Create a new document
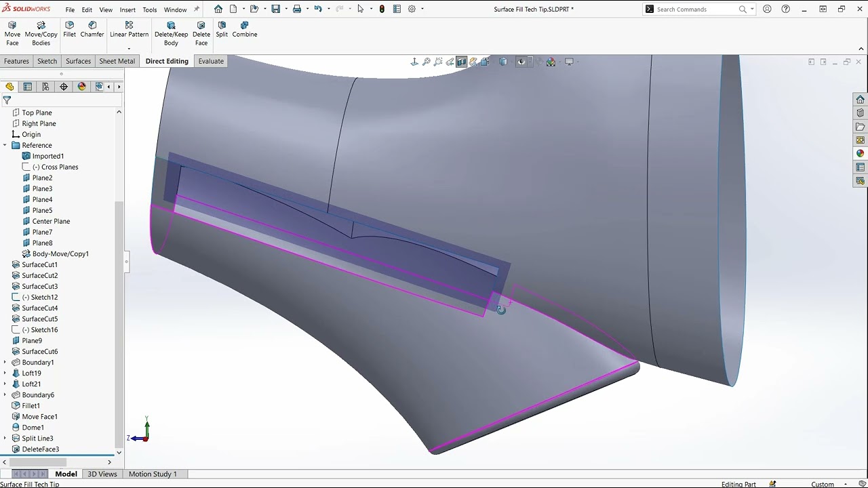 (233, 9)
